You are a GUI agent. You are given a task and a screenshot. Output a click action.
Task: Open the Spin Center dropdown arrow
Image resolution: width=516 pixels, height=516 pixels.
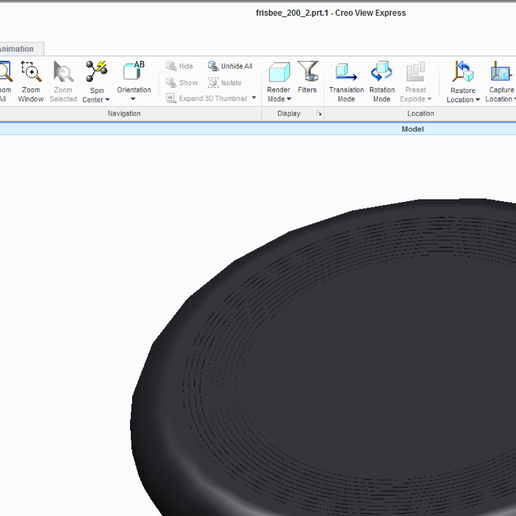click(107, 100)
